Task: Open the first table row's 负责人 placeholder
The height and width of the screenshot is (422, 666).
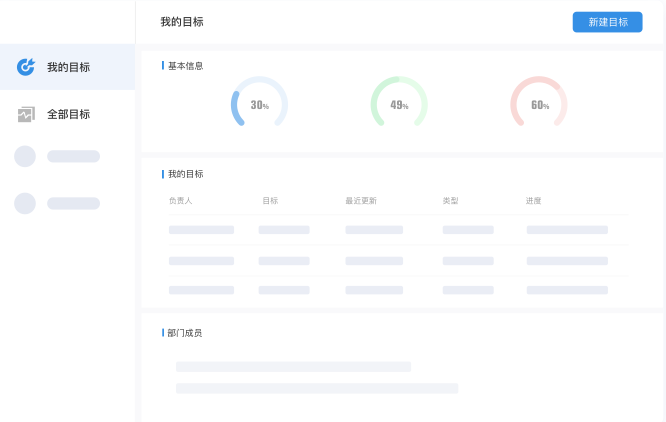Action: pyautogui.click(x=201, y=230)
